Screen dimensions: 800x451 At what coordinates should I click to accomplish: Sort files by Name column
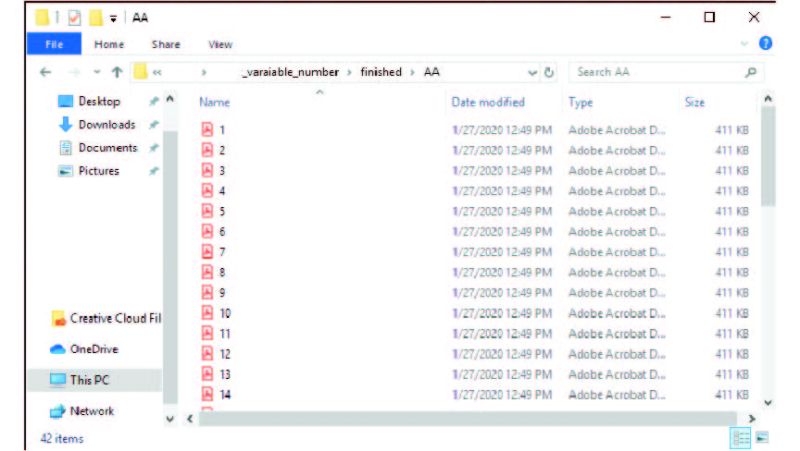(214, 102)
